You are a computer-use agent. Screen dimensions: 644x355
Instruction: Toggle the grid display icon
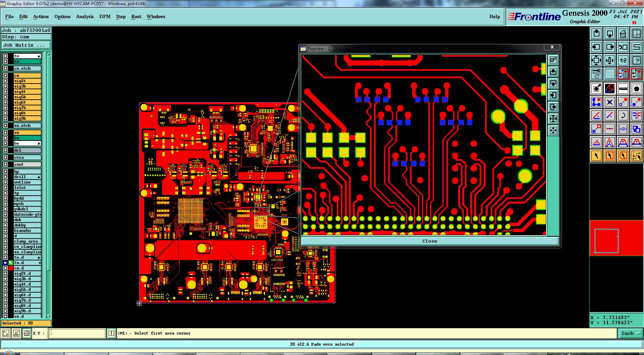(x=610, y=73)
